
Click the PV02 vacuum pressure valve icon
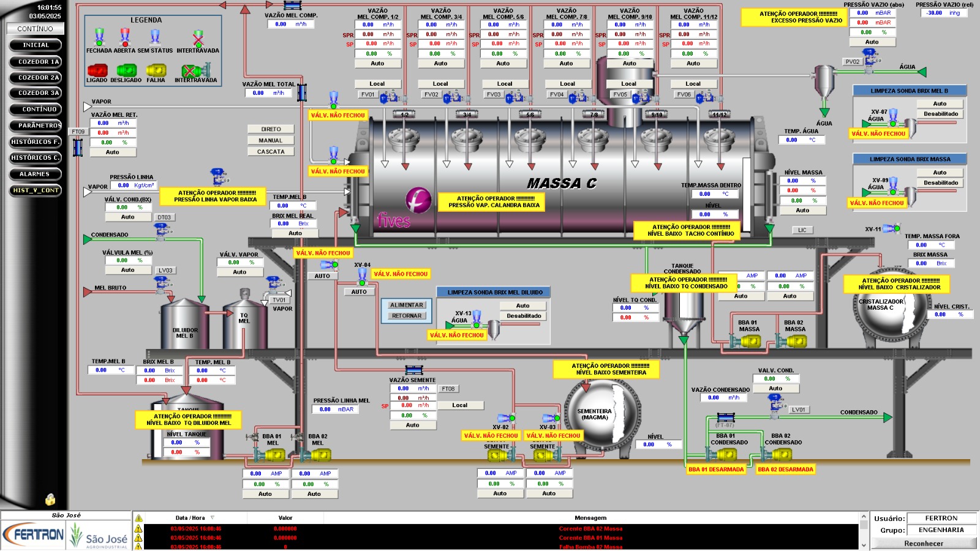pyautogui.click(x=870, y=58)
